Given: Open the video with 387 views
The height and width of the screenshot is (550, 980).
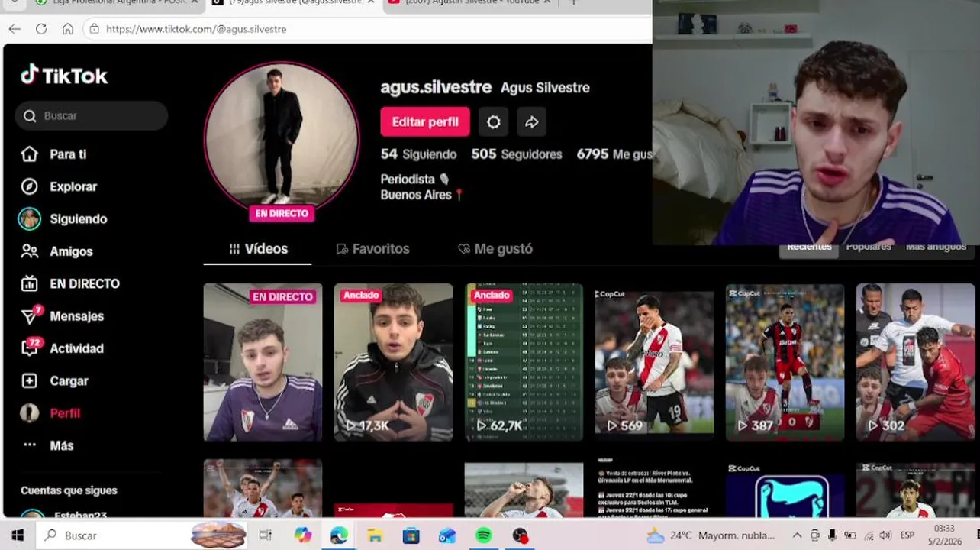Looking at the screenshot, I should click(785, 362).
